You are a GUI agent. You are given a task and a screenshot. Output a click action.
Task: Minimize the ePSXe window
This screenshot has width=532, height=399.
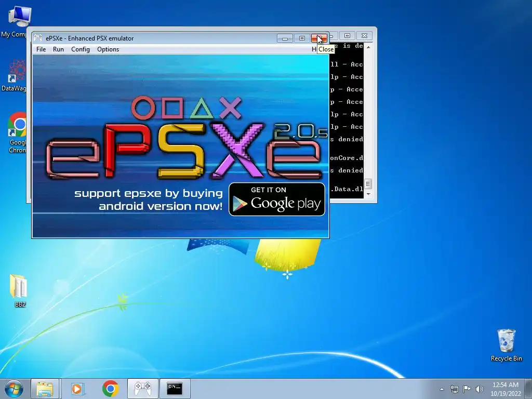(285, 38)
